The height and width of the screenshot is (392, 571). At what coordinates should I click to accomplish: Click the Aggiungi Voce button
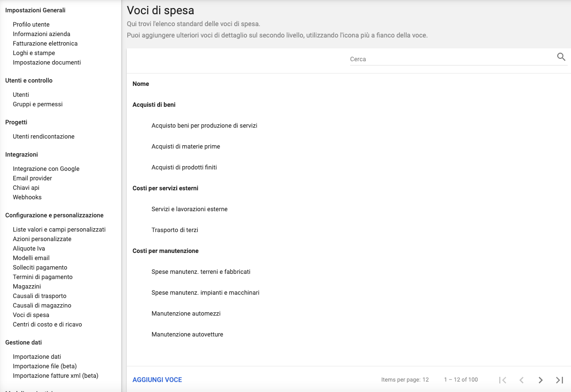coord(157,380)
